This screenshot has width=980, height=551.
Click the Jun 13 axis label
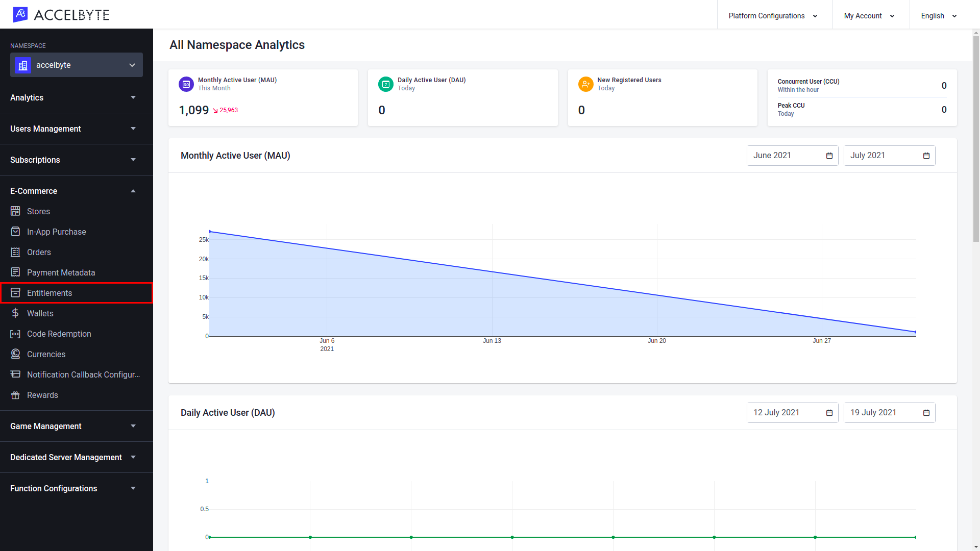pyautogui.click(x=492, y=341)
